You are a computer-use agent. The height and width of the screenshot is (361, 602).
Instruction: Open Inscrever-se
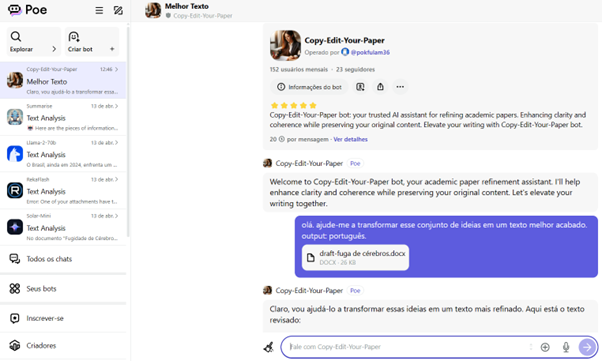tap(63, 318)
